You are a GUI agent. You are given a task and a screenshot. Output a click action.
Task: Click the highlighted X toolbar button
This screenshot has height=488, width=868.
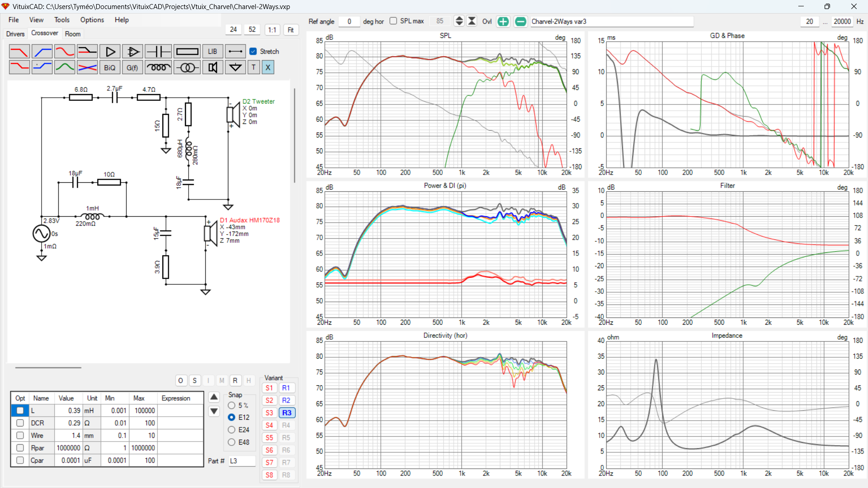coord(268,67)
